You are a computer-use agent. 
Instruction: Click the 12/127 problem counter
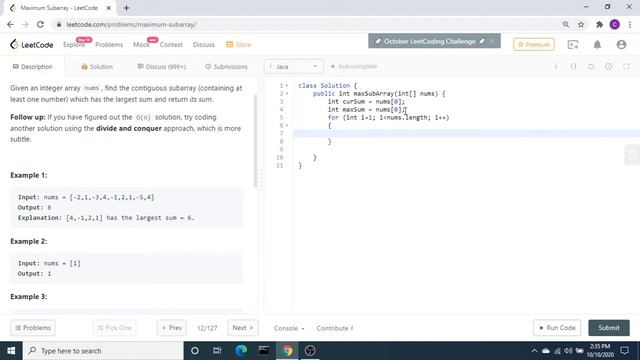(x=207, y=328)
